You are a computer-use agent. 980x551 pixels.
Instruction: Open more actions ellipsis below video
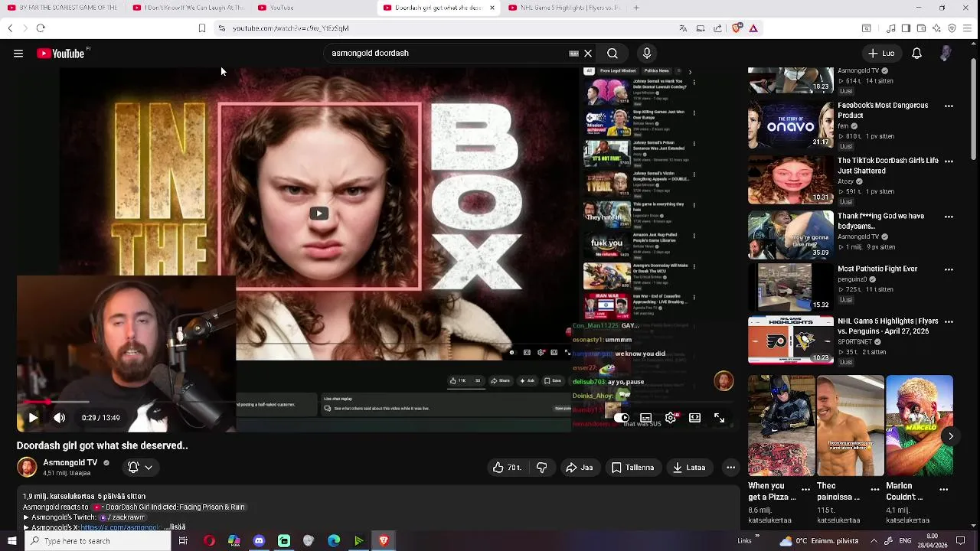coord(730,468)
